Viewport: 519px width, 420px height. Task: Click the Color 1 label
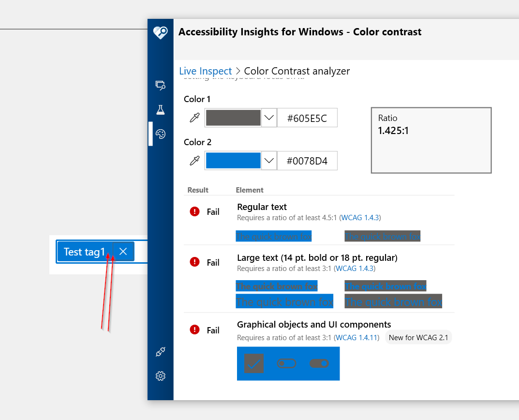coord(197,99)
